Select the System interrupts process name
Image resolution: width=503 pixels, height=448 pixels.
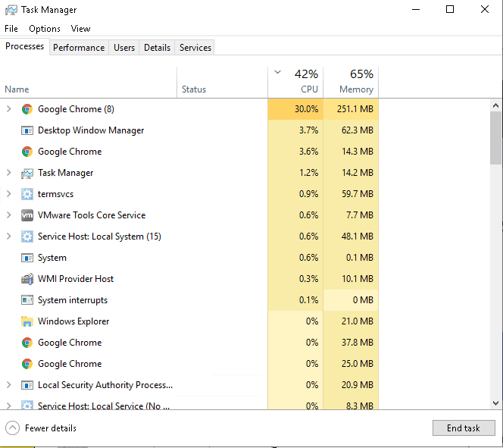(73, 300)
